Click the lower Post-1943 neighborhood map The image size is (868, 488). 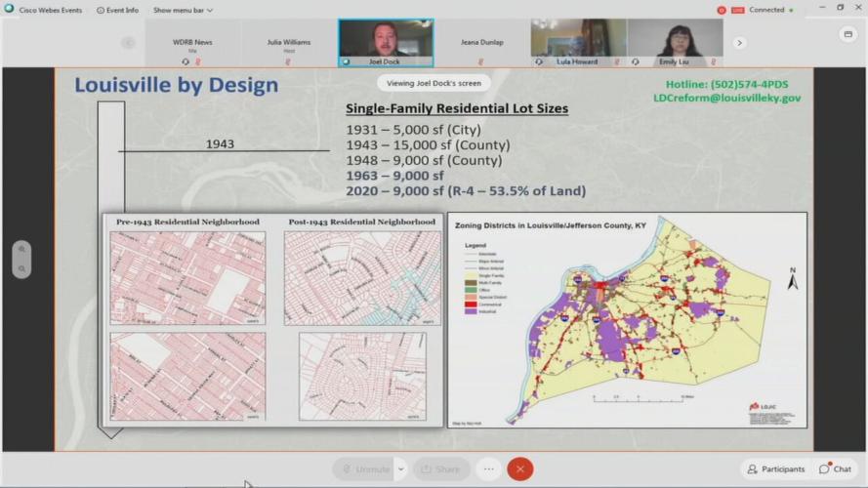pos(362,377)
